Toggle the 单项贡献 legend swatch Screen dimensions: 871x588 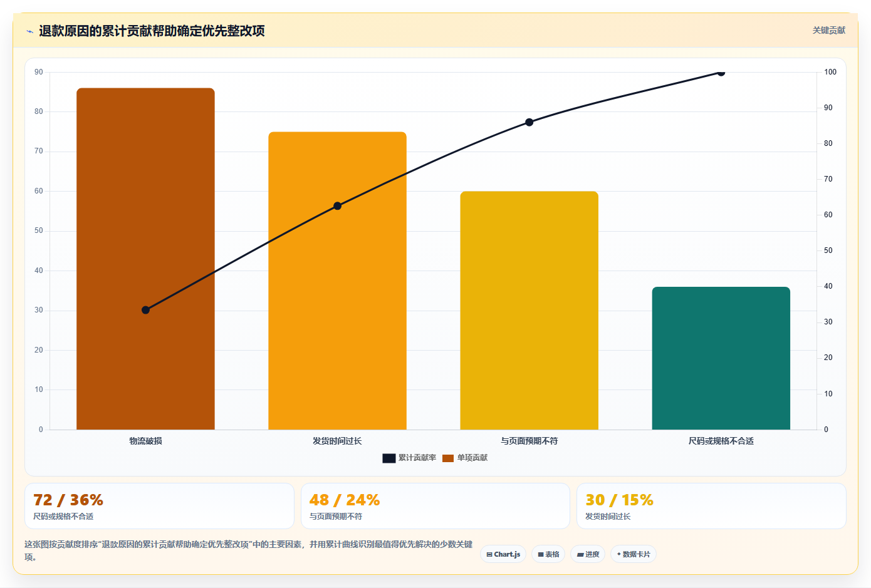pos(447,458)
